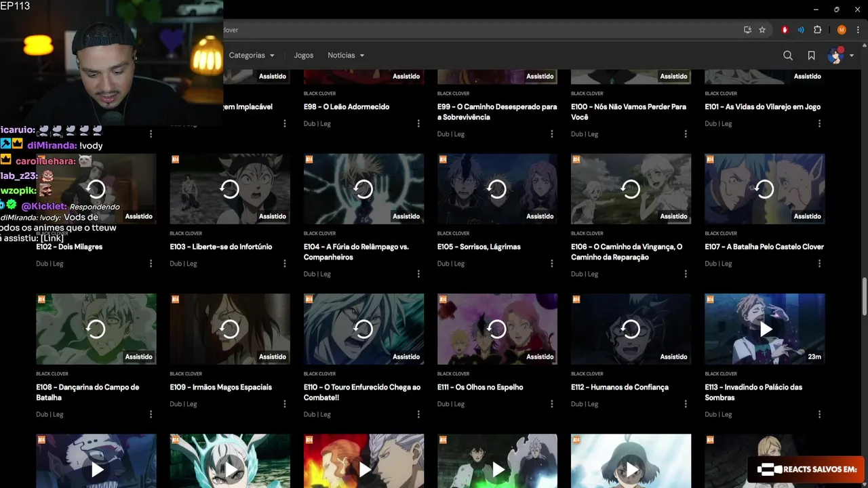868x488 pixels.
Task: Open options menu for E101 episode
Action: pyautogui.click(x=819, y=124)
